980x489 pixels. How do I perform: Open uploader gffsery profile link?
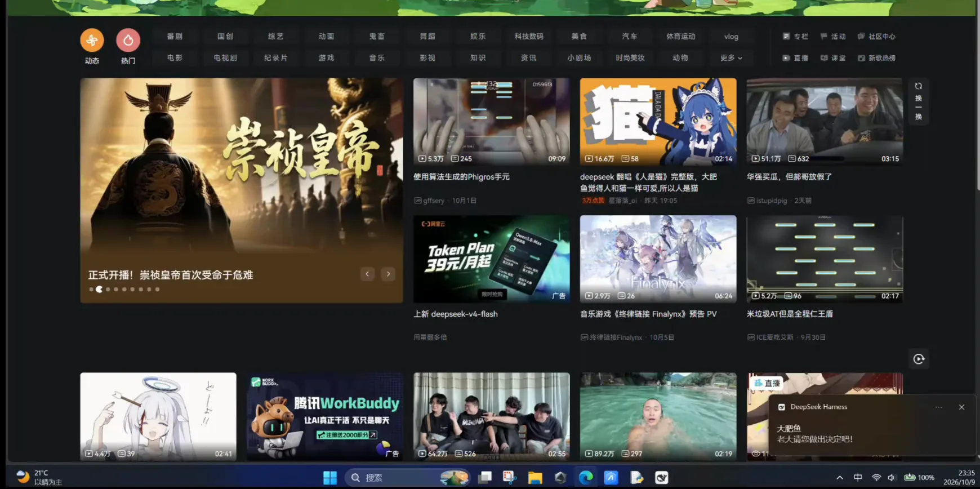pyautogui.click(x=433, y=201)
